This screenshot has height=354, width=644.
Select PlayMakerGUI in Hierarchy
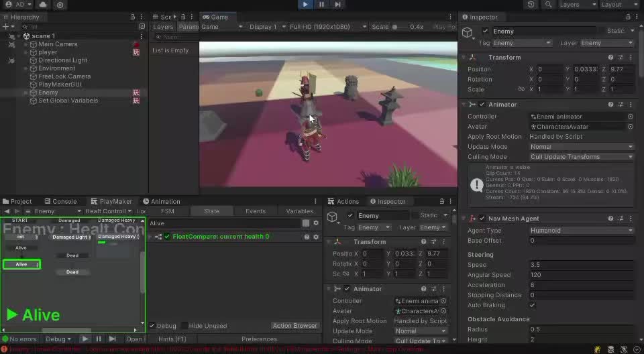point(60,84)
